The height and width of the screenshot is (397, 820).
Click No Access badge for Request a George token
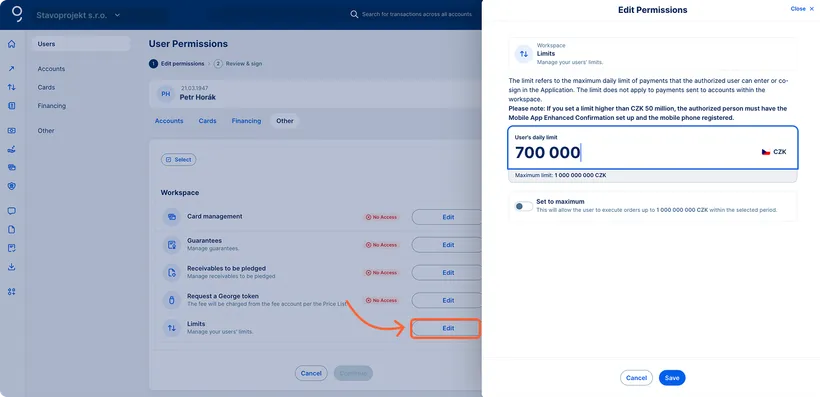tap(381, 300)
